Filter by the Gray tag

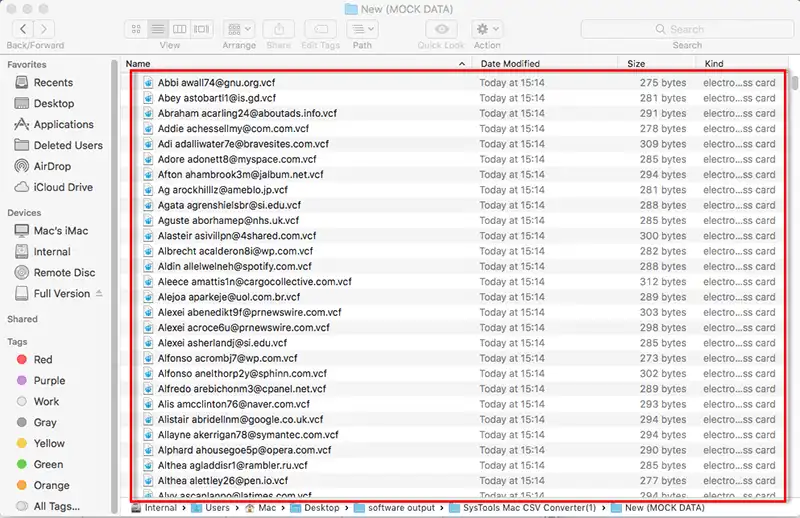click(x=45, y=423)
